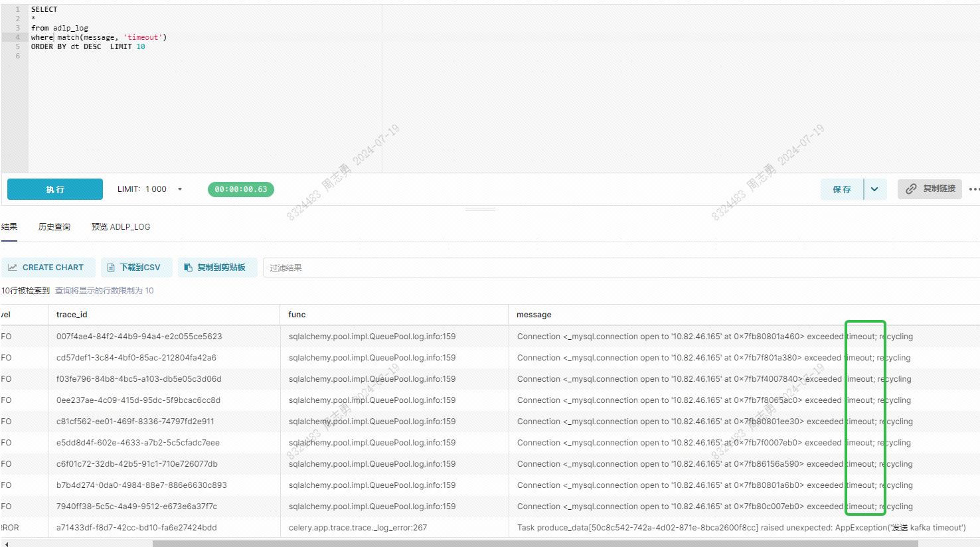The width and height of the screenshot is (980, 547).
Task: Select trace_id 0ee237ae-4c09-415d-95dc-5f9bcac6cc8d
Action: click(138, 400)
